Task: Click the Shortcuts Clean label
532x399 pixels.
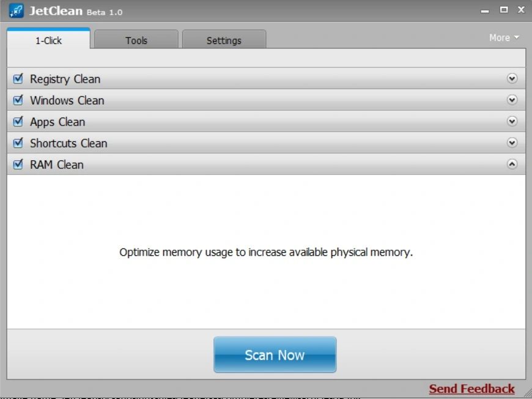Action: 68,143
